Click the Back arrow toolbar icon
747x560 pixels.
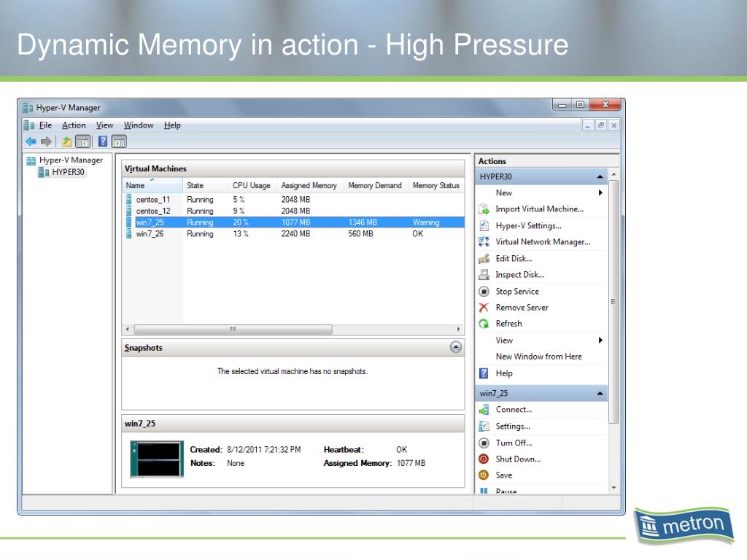(x=31, y=141)
